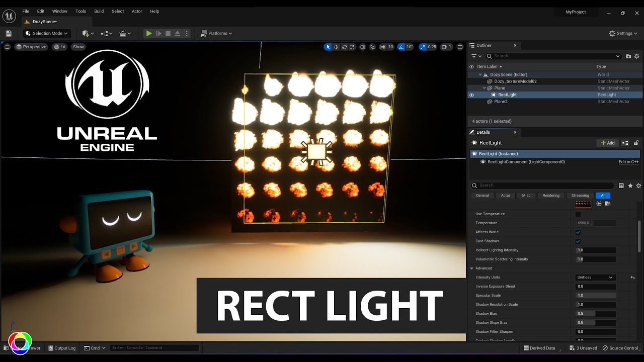Click the use selected asset arrow icon

[599, 204]
